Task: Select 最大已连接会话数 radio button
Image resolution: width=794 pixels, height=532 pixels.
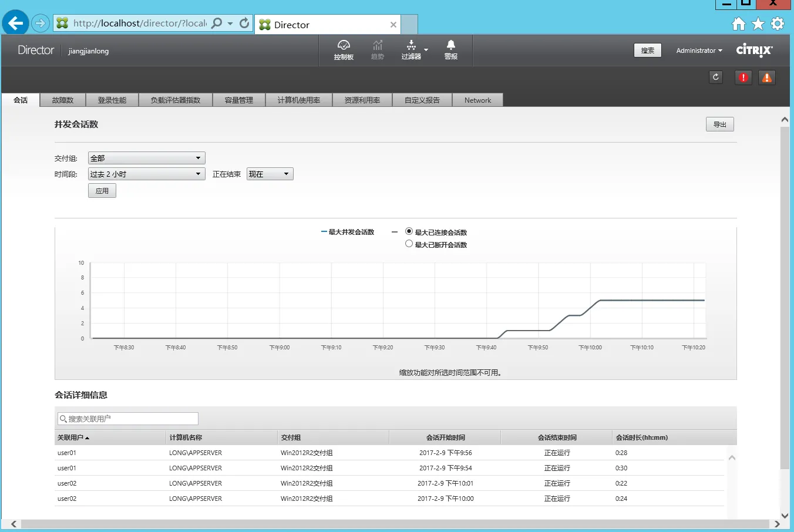Action: (409, 231)
